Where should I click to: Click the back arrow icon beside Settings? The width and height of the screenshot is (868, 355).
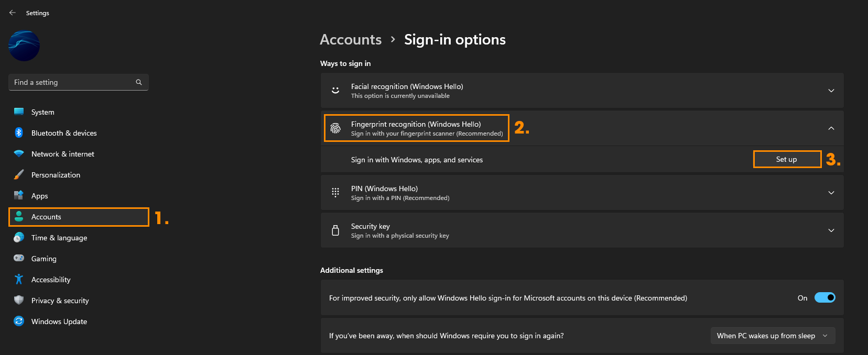(x=13, y=13)
